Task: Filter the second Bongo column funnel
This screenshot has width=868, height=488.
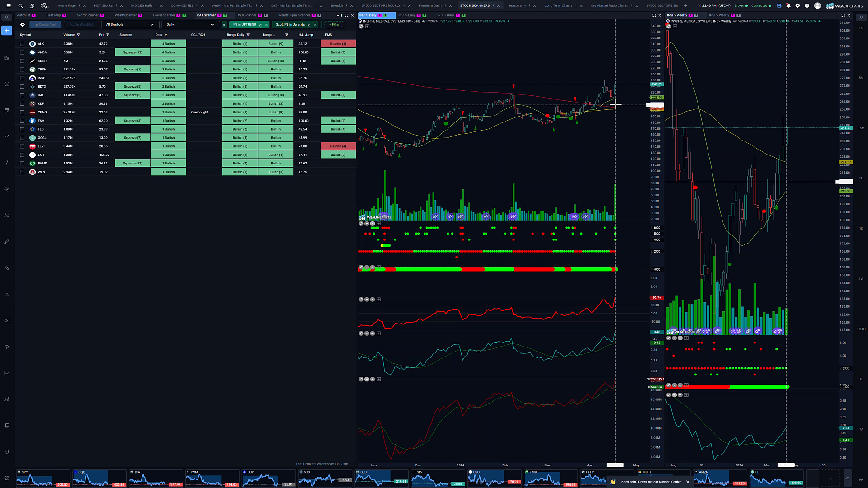Action: click(x=287, y=35)
